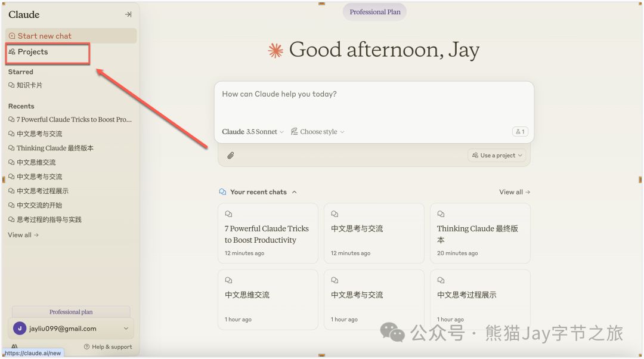
Task: Click the 20 minutes ago timestamp text
Action: tap(457, 253)
